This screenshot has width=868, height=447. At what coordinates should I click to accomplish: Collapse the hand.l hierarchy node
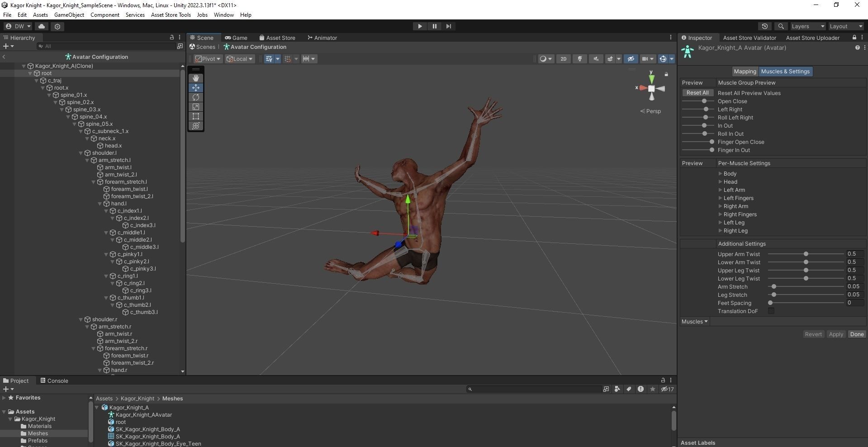[x=100, y=204]
